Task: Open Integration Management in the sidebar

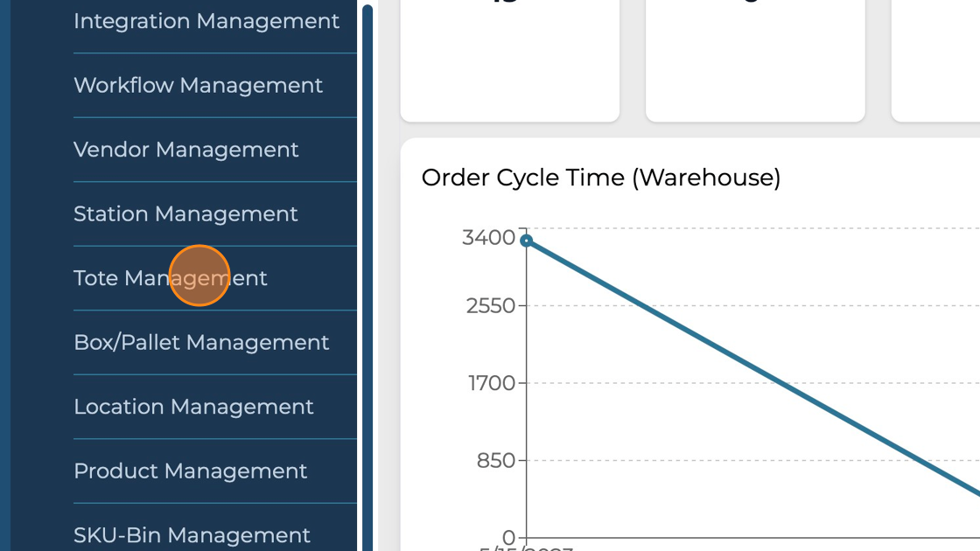Action: click(206, 21)
